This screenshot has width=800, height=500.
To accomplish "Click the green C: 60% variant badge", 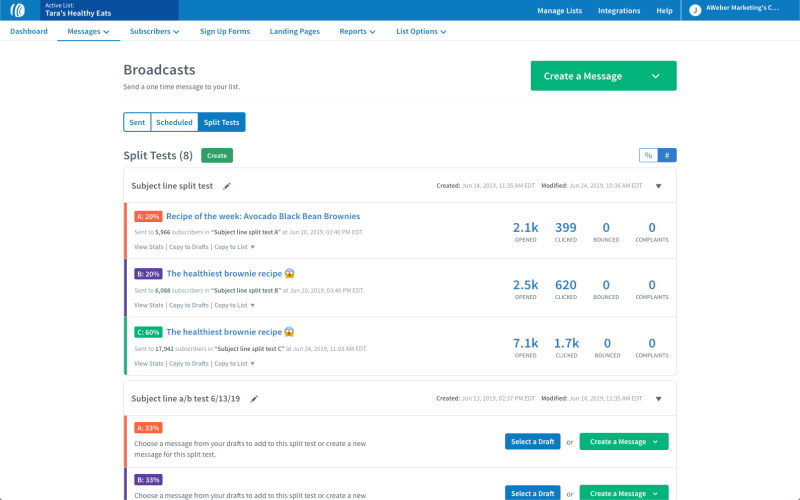I will [148, 332].
